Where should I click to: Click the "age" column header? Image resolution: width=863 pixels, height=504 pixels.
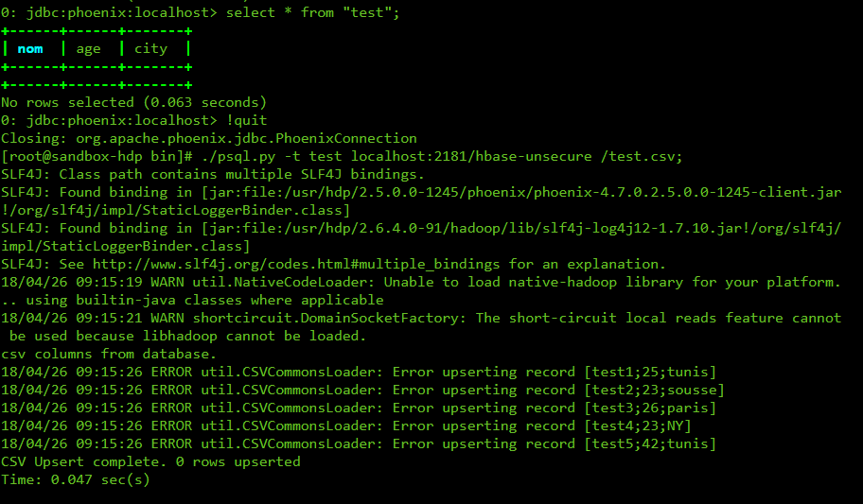(x=88, y=48)
